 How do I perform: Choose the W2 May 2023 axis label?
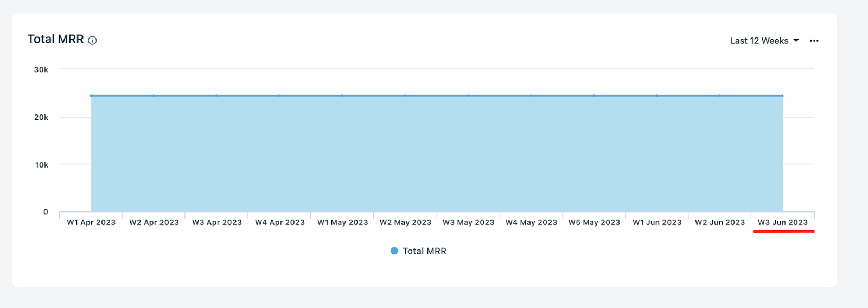coord(405,222)
